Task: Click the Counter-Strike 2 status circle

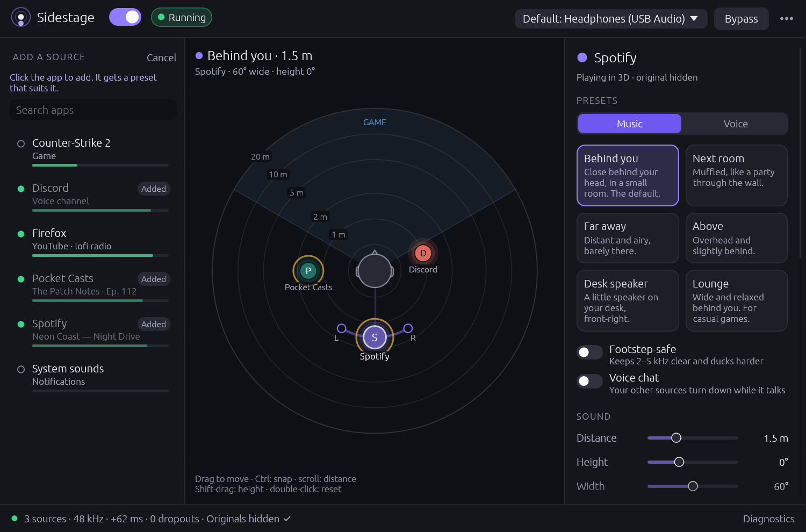Action: pyautogui.click(x=21, y=143)
